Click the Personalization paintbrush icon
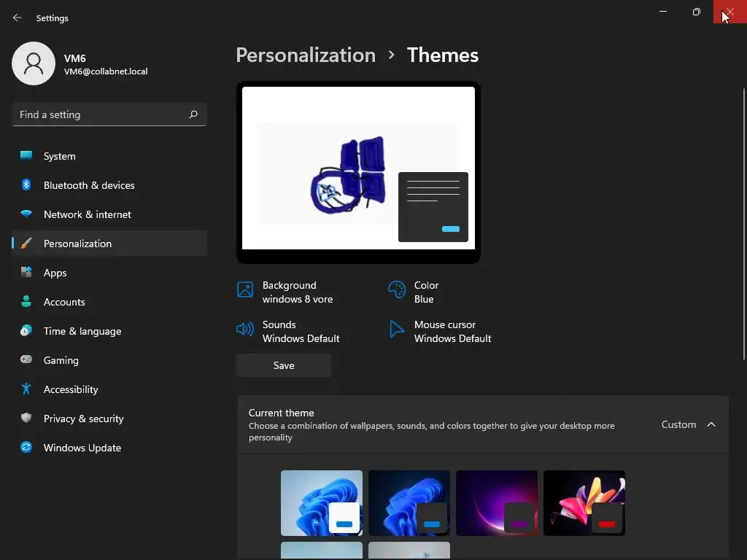 (26, 244)
